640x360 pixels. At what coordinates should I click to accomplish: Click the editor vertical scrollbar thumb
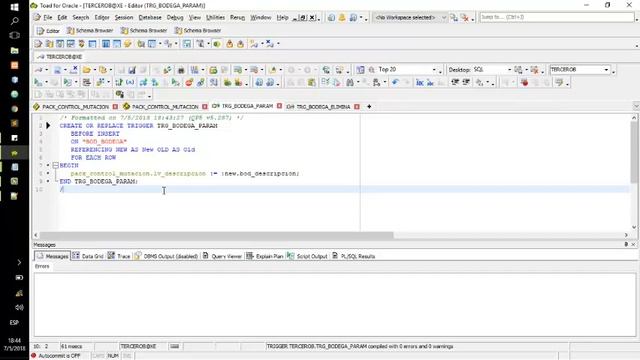(x=633, y=152)
